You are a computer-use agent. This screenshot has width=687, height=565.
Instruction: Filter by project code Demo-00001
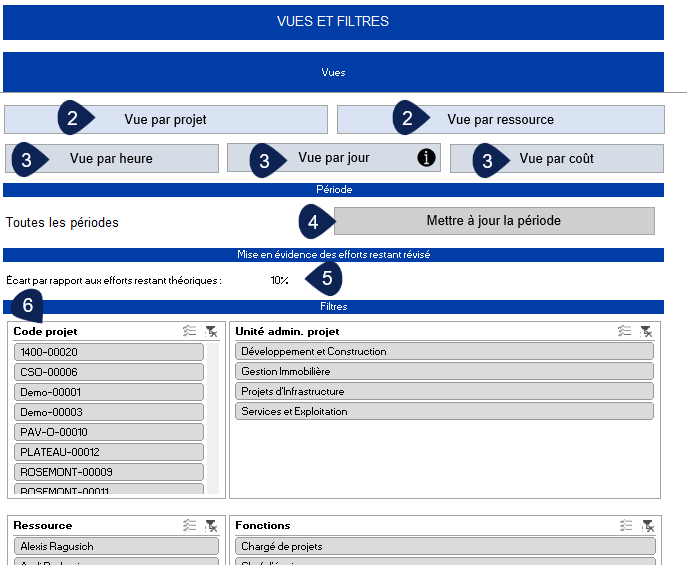(109, 392)
